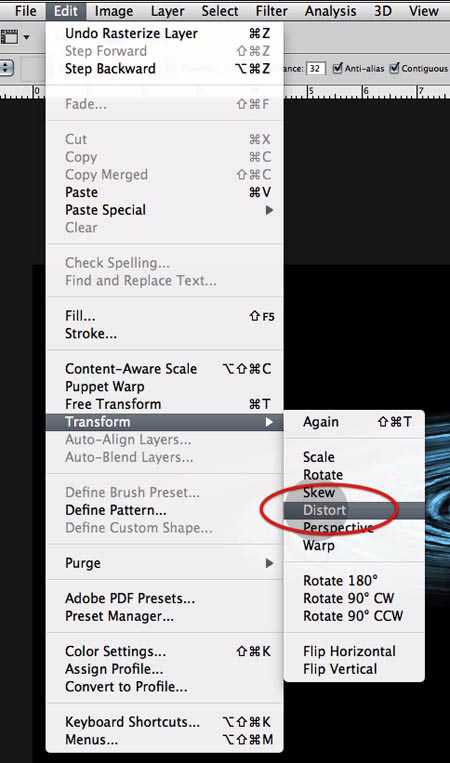Choose Rotate 180°
The width and height of the screenshot is (450, 763).
(354, 581)
